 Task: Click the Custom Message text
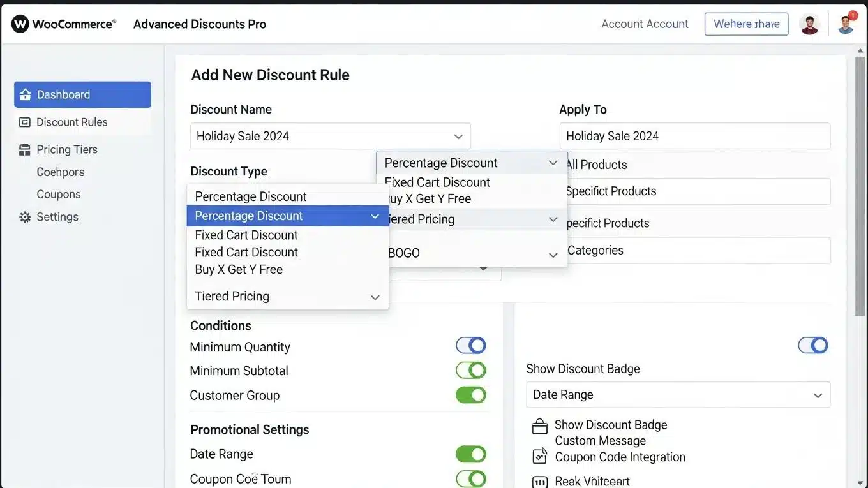(x=600, y=441)
